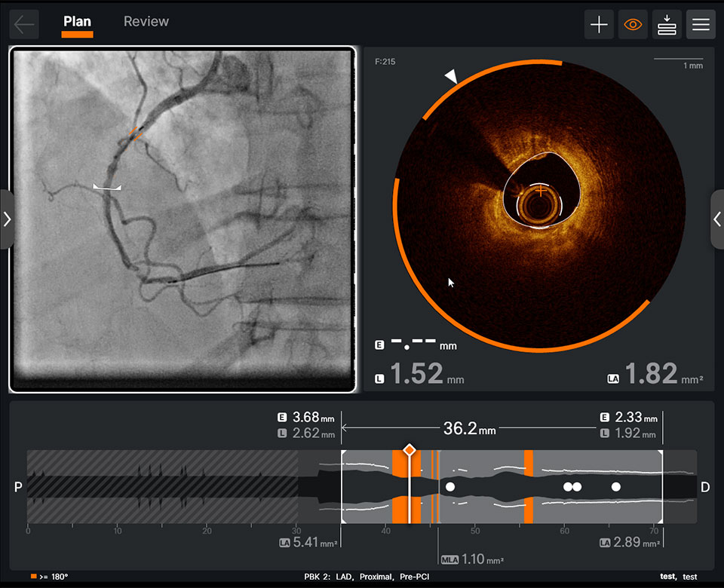This screenshot has height=588, width=724.
Task: Expand the left edge panel chevron
Action: pos(7,219)
